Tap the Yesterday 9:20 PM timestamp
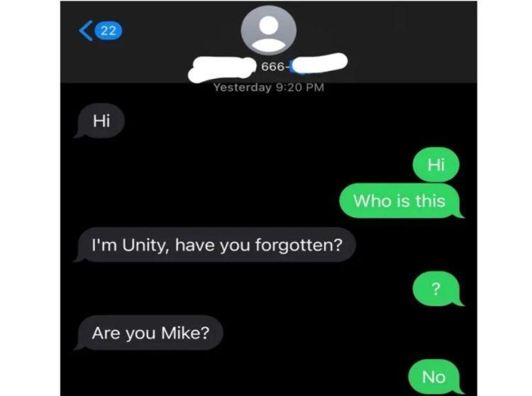The width and height of the screenshot is (532, 396). click(x=269, y=87)
